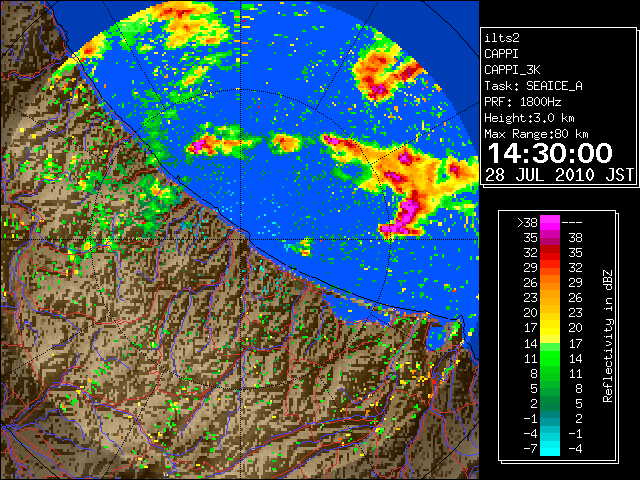640x480 pixels.
Task: Click the cyan -7 to -4 dBZ swatch
Action: point(550,448)
